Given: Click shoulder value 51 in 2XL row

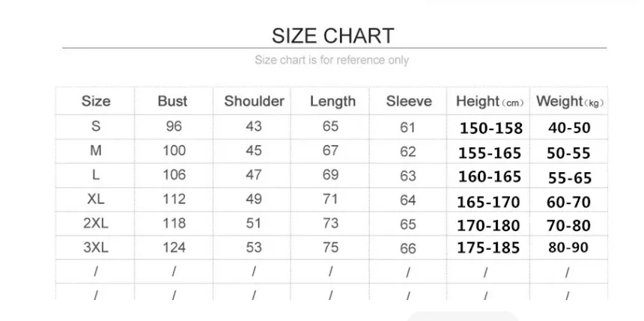Looking at the screenshot, I should [254, 223].
